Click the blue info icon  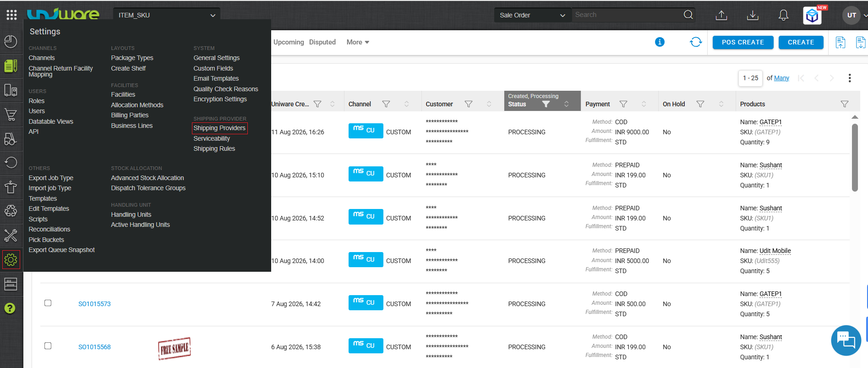point(660,42)
